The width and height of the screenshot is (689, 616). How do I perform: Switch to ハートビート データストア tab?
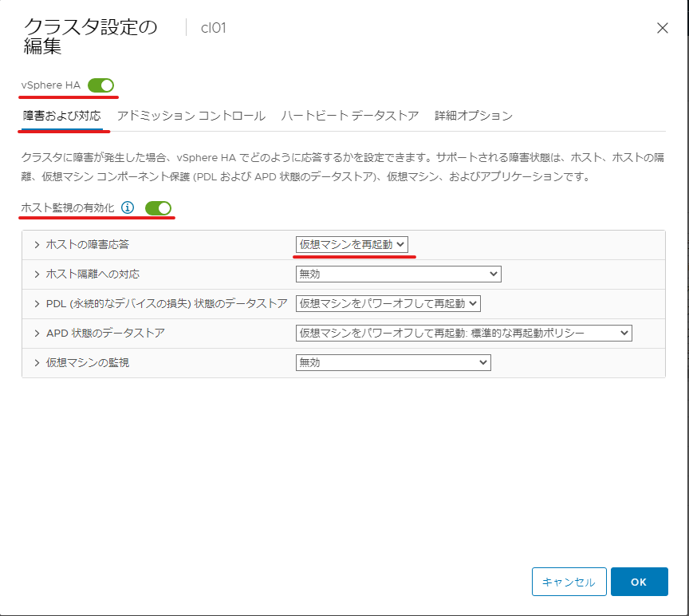(350, 116)
